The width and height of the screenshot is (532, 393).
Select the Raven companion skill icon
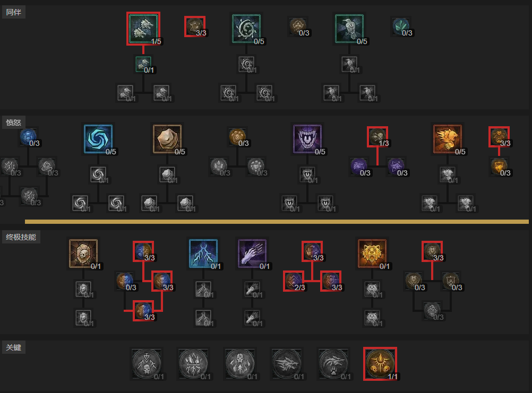(x=349, y=29)
